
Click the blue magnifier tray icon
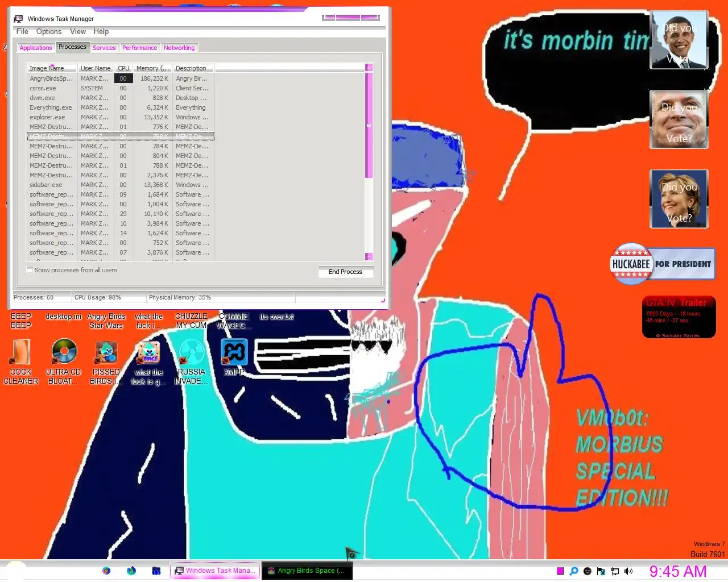[x=574, y=571]
